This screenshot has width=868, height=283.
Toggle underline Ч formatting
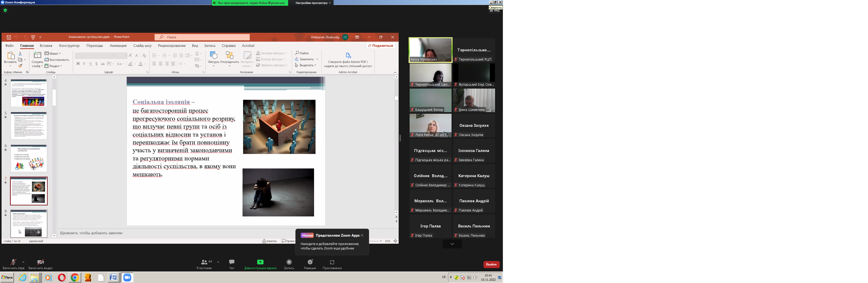pos(90,64)
